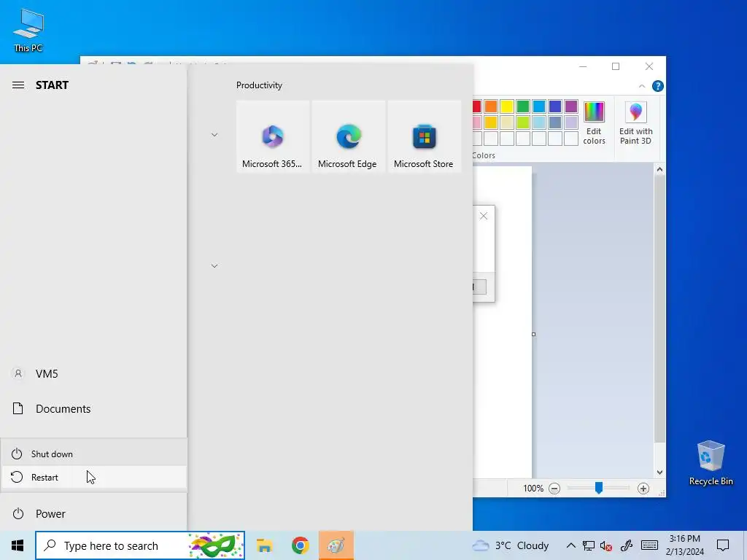Minimize the Paint window
Screen dimensions: 747x560
click(x=583, y=66)
